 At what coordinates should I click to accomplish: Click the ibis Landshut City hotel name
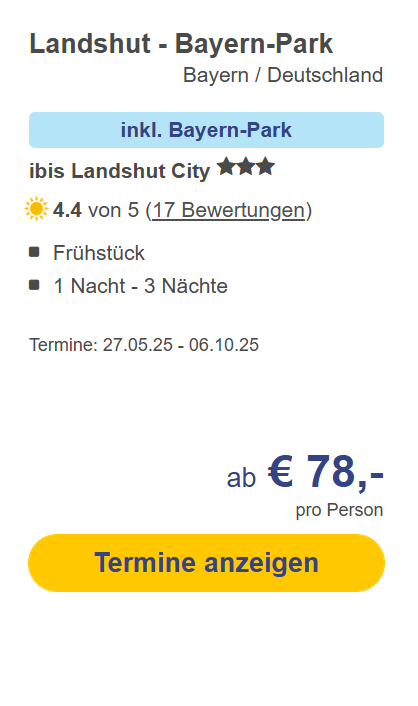click(x=119, y=171)
